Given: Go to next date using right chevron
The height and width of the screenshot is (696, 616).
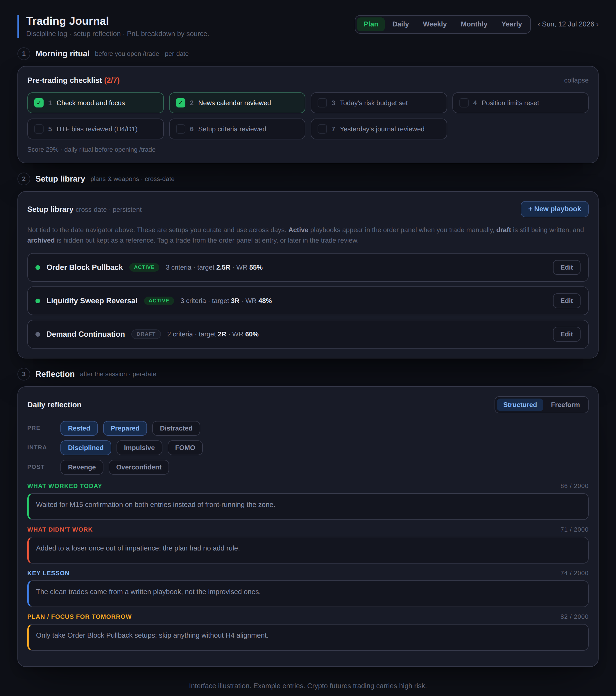Looking at the screenshot, I should click(597, 24).
